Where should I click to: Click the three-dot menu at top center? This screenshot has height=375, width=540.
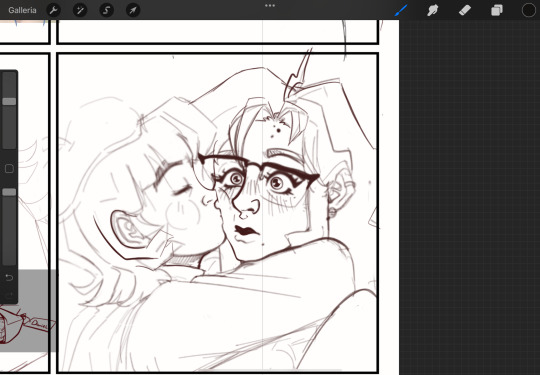[270, 6]
